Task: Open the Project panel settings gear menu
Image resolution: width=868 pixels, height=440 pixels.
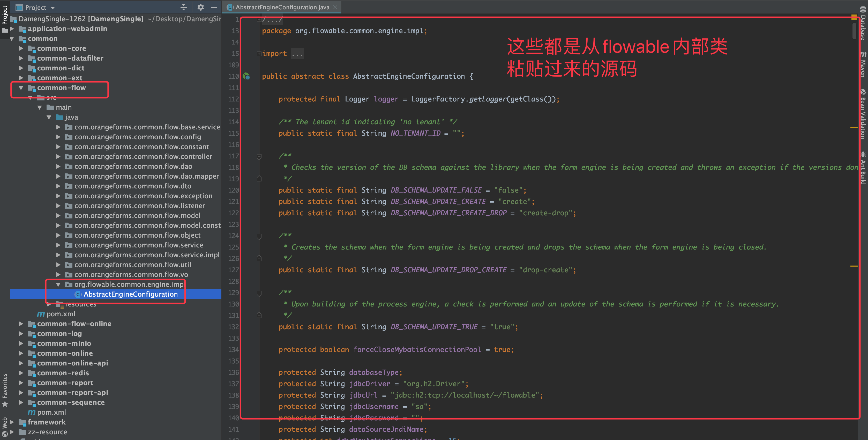Action: coord(200,7)
